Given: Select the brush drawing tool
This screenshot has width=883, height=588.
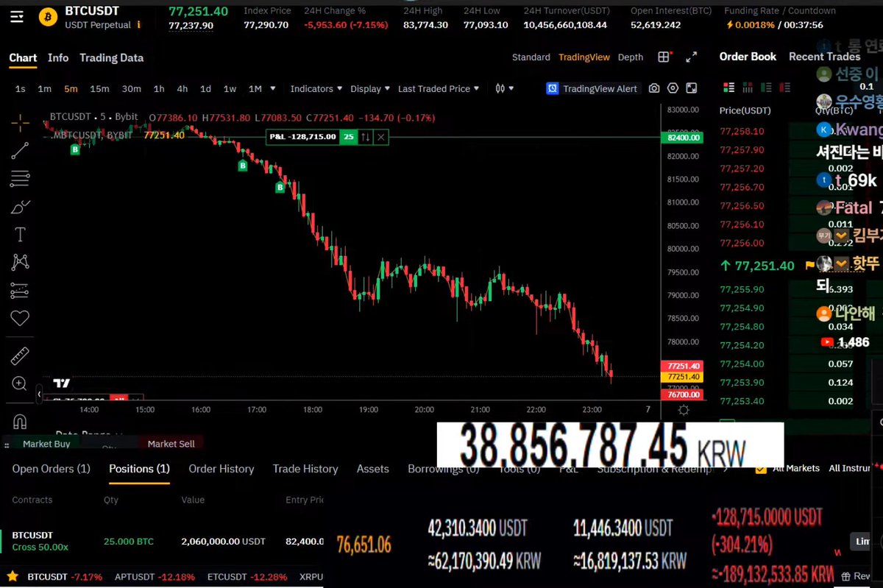Looking at the screenshot, I should pyautogui.click(x=20, y=207).
